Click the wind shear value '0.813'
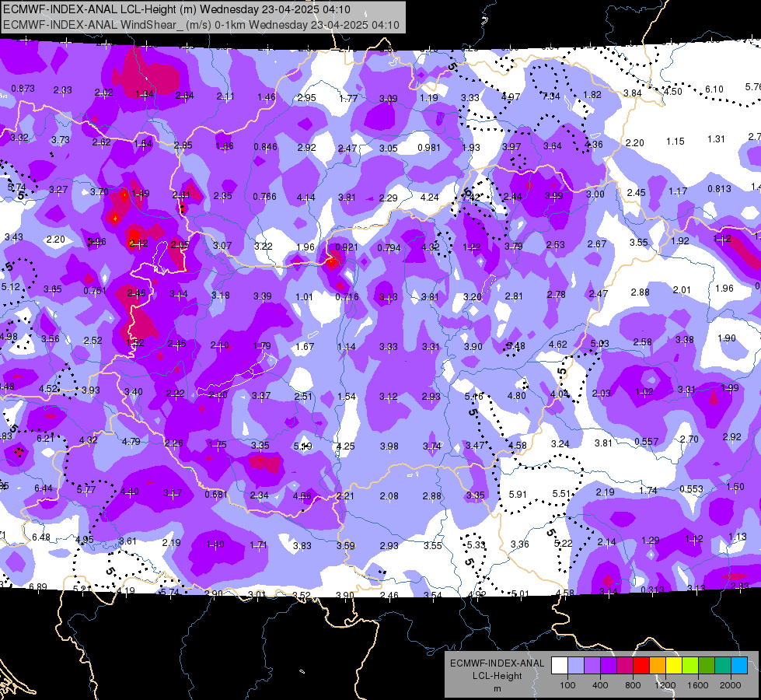761x700 pixels. tap(719, 188)
